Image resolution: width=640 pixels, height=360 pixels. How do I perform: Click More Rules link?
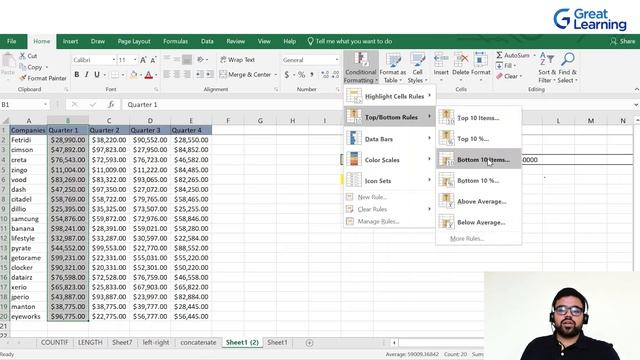[x=467, y=238]
